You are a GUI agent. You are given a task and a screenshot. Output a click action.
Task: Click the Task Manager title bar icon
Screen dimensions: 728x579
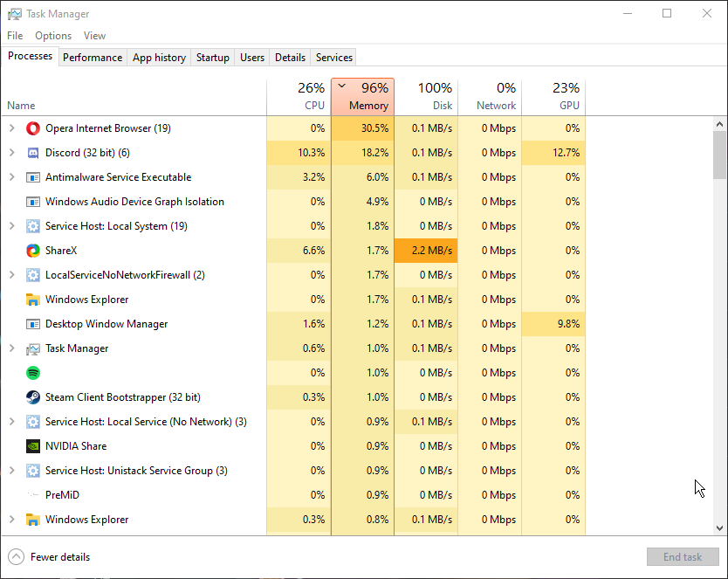(14, 14)
